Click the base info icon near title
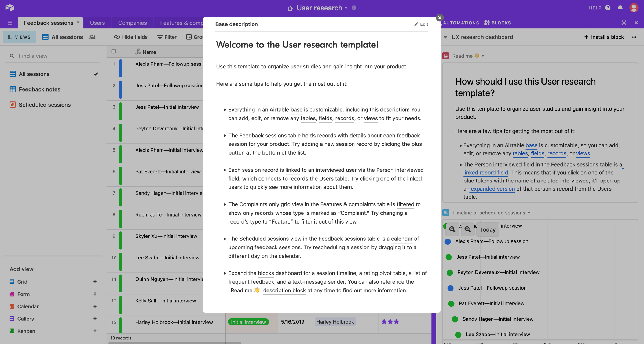This screenshot has width=644, height=344. [354, 8]
